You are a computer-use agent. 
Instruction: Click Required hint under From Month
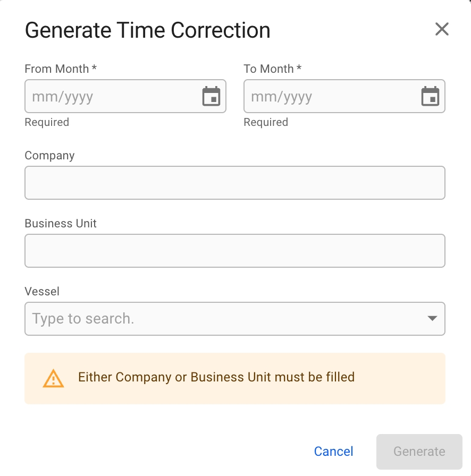coord(47,122)
